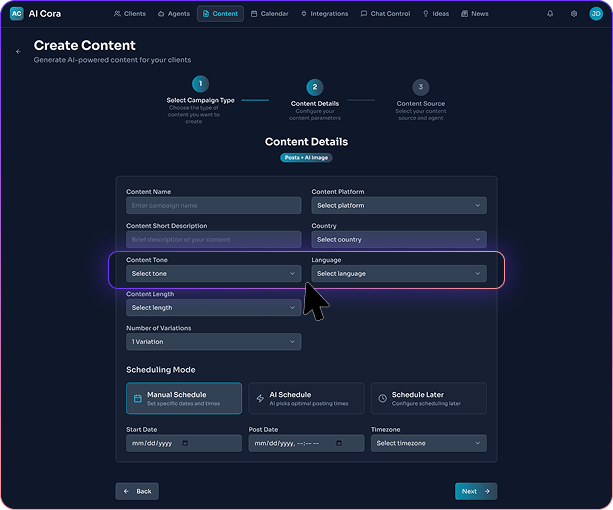Open the notifications bell icon
The width and height of the screenshot is (613, 510).
pos(550,14)
